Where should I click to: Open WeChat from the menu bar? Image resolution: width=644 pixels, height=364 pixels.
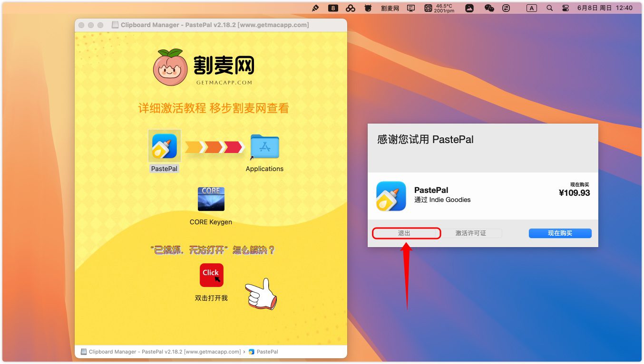[x=489, y=8]
